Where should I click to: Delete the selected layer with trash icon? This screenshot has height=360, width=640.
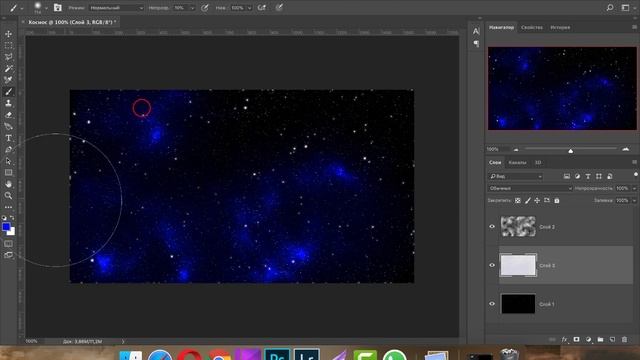[624, 339]
